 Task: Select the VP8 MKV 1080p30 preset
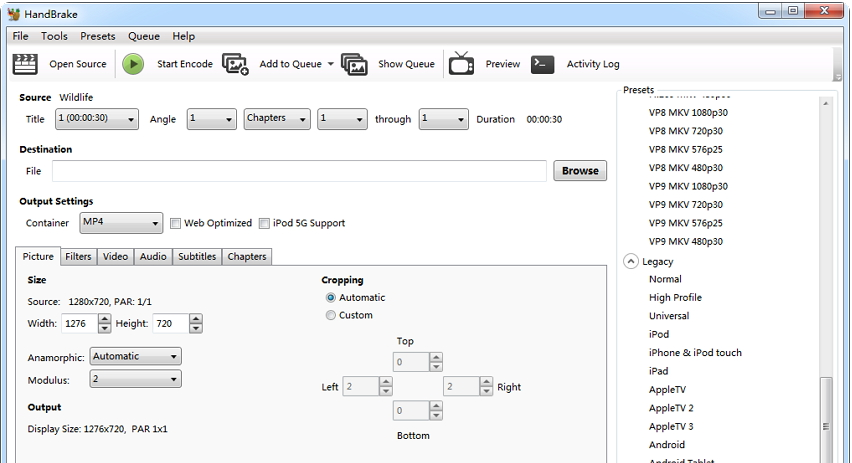688,112
